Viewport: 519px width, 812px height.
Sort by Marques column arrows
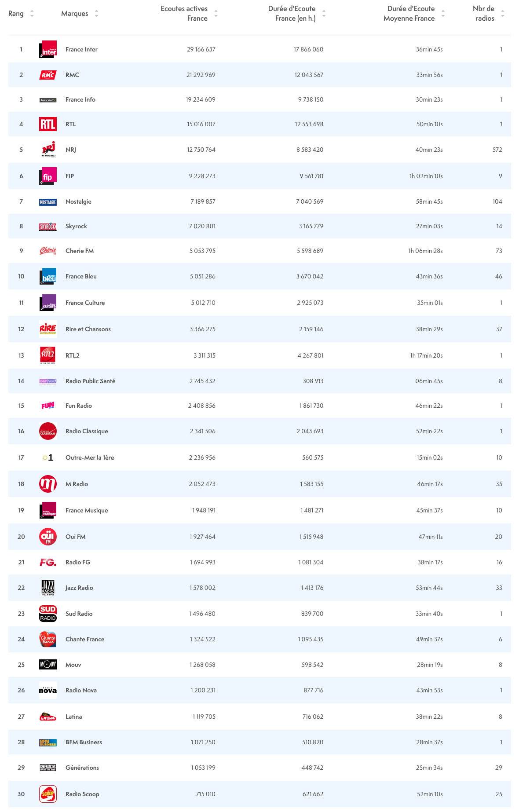[x=96, y=14]
